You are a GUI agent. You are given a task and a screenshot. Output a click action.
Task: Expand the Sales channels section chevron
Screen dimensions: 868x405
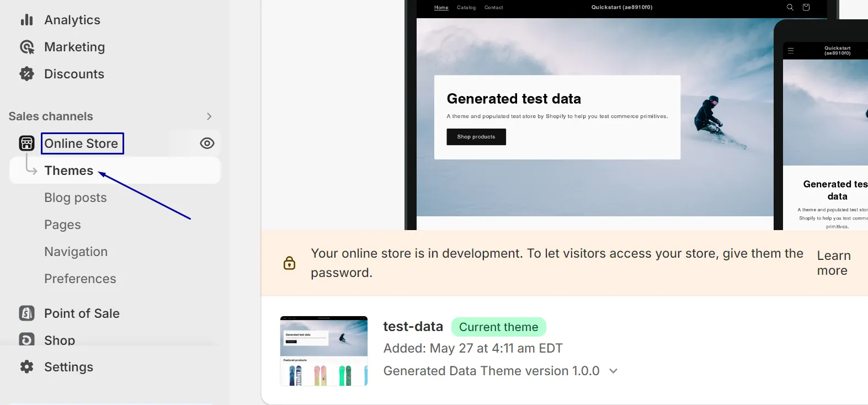(209, 116)
